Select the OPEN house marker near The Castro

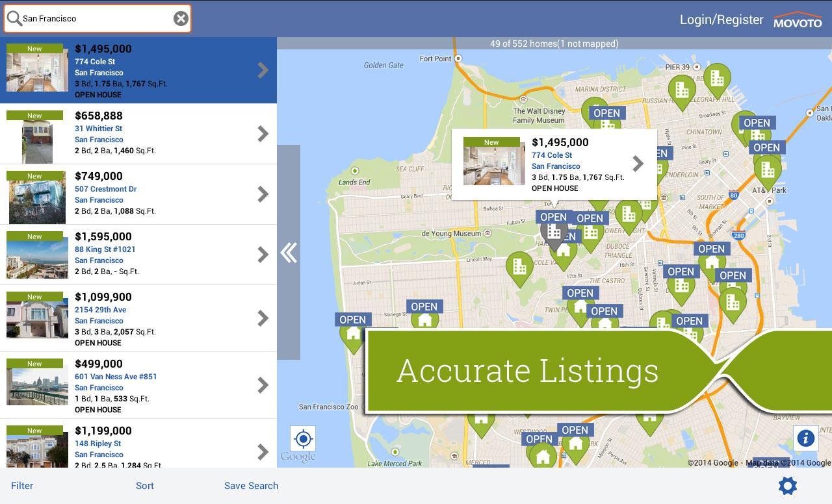580,293
